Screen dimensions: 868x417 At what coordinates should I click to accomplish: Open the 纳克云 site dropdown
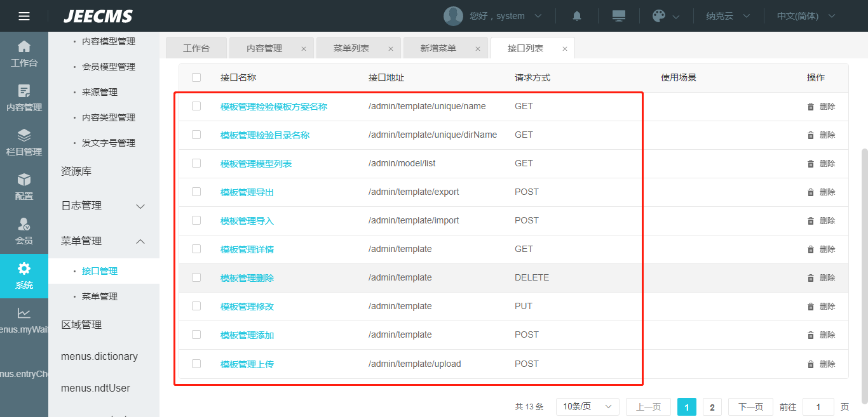pos(728,16)
